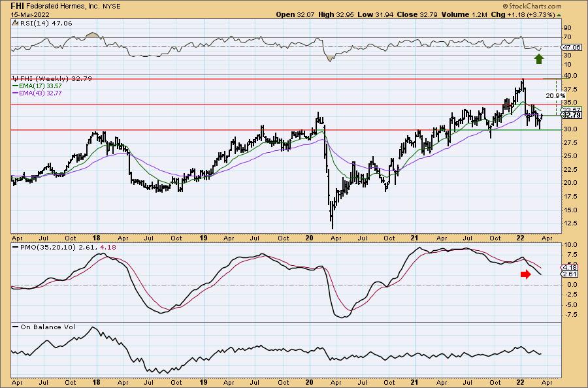Screen dimensions: 588x388
Task: Click the 0.0 label on PMO axis
Action: point(572,285)
